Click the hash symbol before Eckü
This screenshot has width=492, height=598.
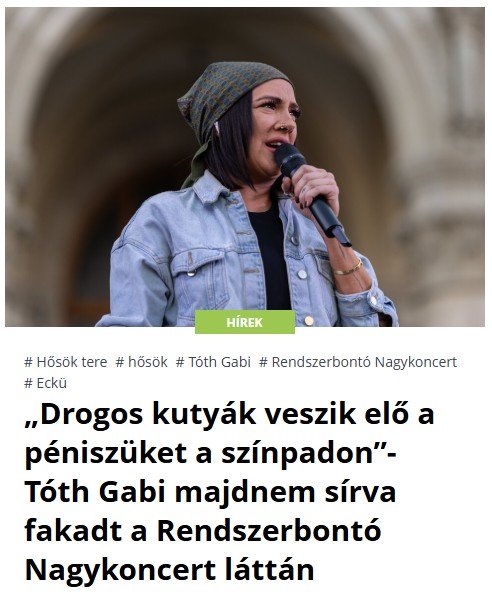[28, 383]
